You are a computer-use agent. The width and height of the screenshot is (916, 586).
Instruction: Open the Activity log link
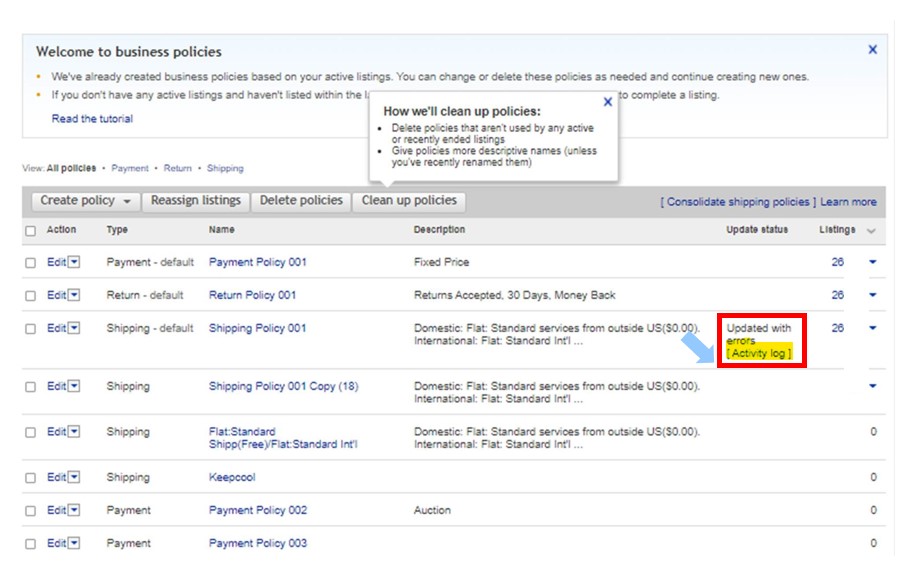(x=759, y=354)
